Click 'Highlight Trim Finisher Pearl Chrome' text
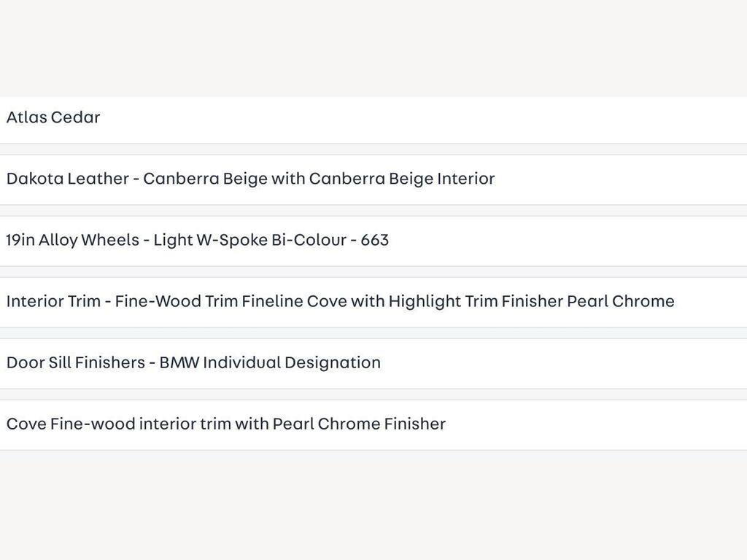The height and width of the screenshot is (560, 747). [532, 301]
